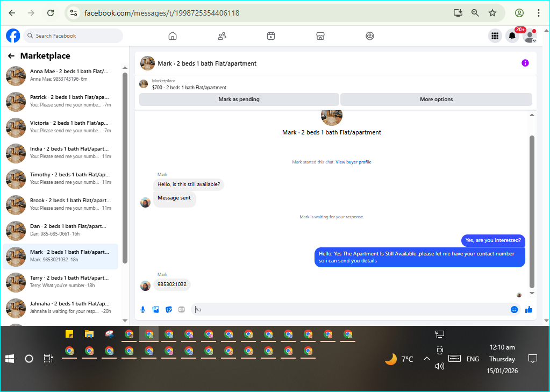Image resolution: width=550 pixels, height=392 pixels.
Task: Open the emoji picker
Action: pyautogui.click(x=514, y=310)
